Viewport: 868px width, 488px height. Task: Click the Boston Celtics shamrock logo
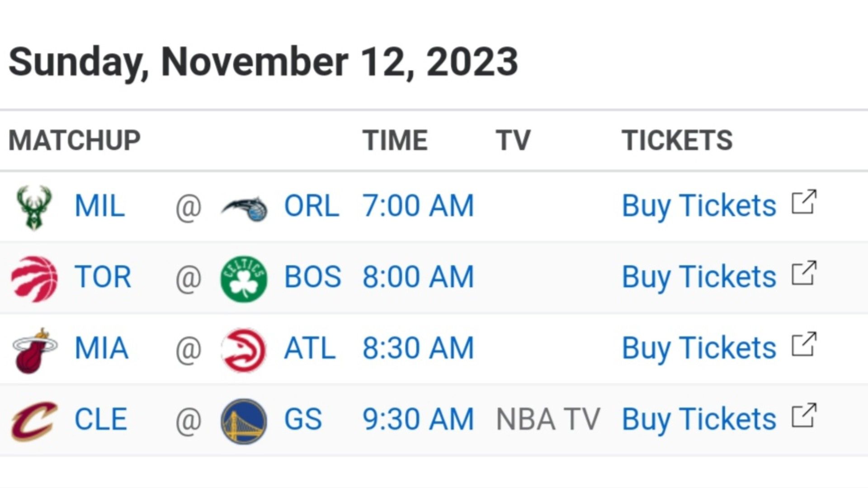point(244,279)
